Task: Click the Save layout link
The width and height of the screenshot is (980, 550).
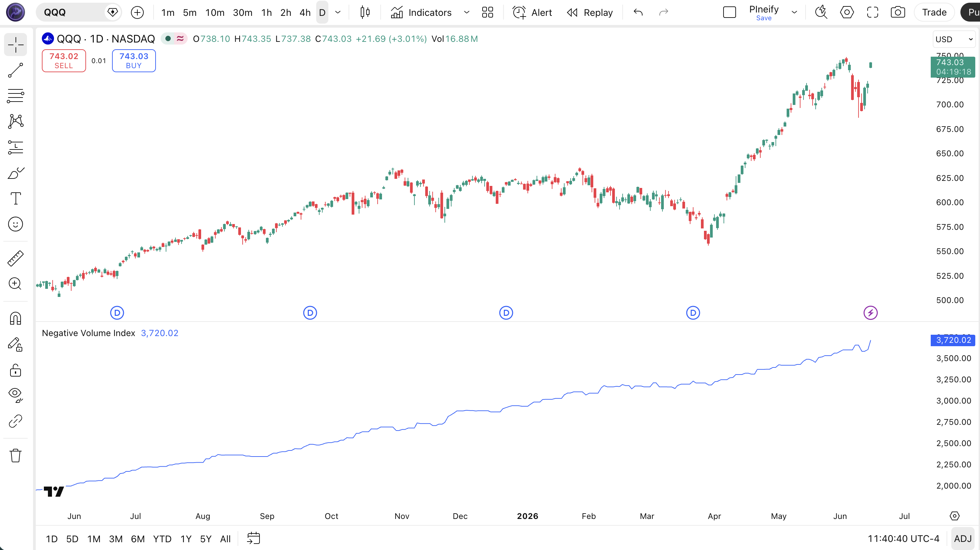Action: pos(764,18)
